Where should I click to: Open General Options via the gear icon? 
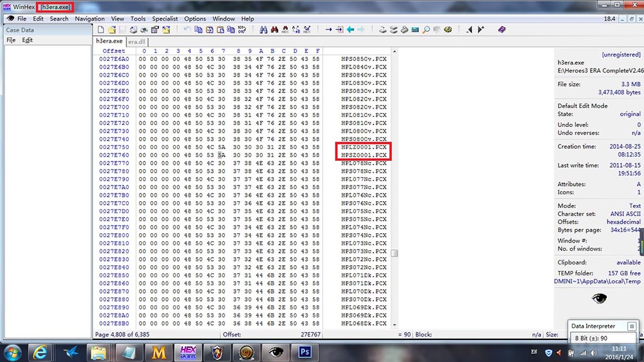448,30
